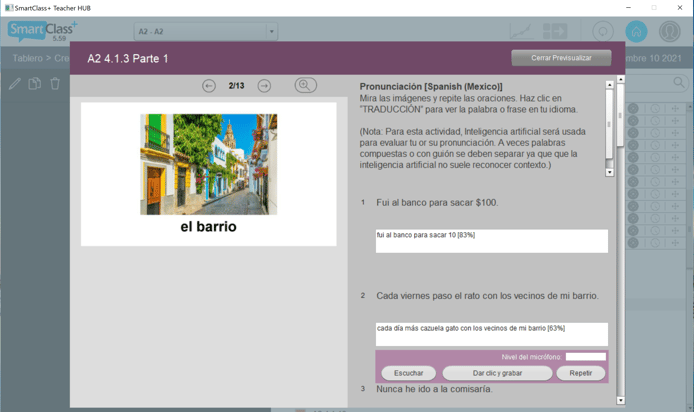Click the answer box showing 'fui al banco para sacar 10'
Image resolution: width=694 pixels, height=412 pixels.
492,241
